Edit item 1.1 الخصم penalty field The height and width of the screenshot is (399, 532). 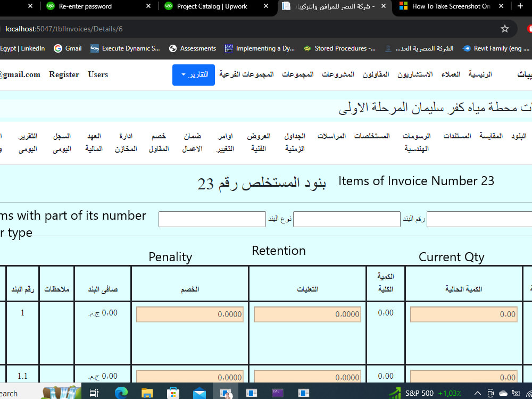click(x=190, y=377)
